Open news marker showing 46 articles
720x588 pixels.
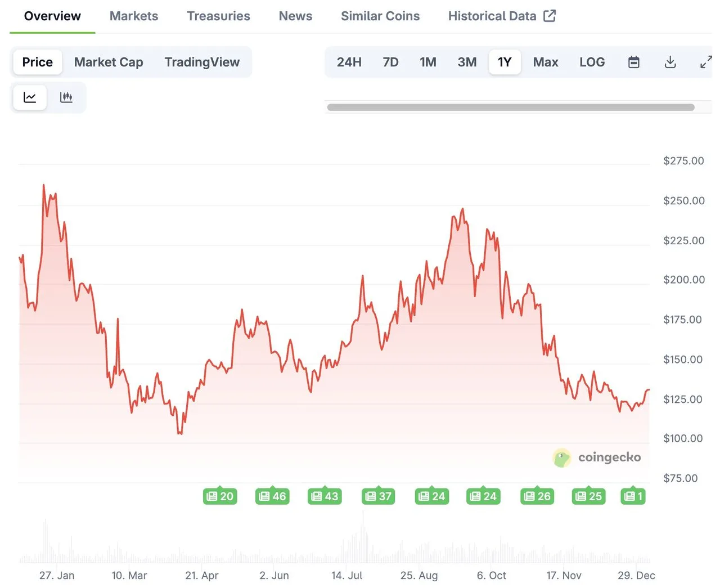(272, 496)
